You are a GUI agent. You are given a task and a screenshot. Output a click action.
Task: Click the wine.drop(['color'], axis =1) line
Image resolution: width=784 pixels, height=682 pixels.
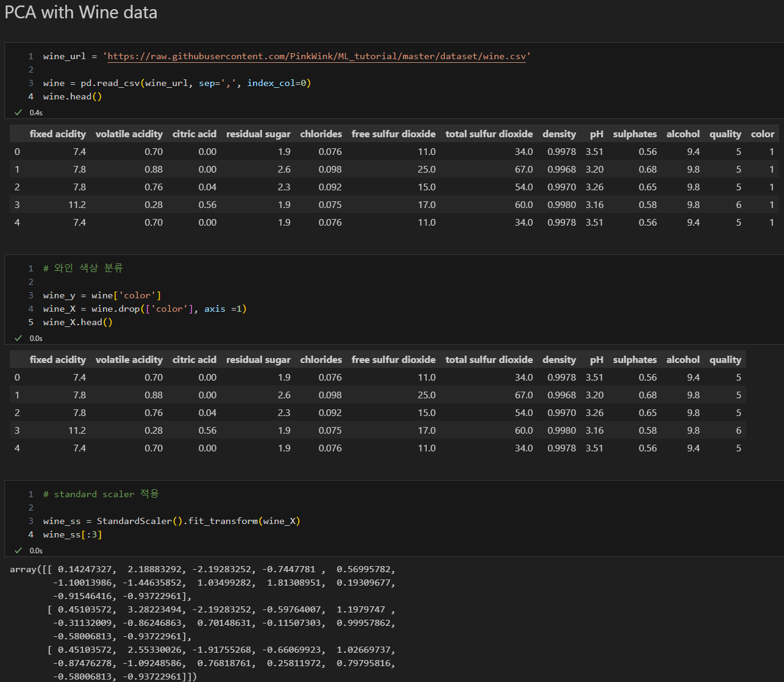pyautogui.click(x=144, y=309)
